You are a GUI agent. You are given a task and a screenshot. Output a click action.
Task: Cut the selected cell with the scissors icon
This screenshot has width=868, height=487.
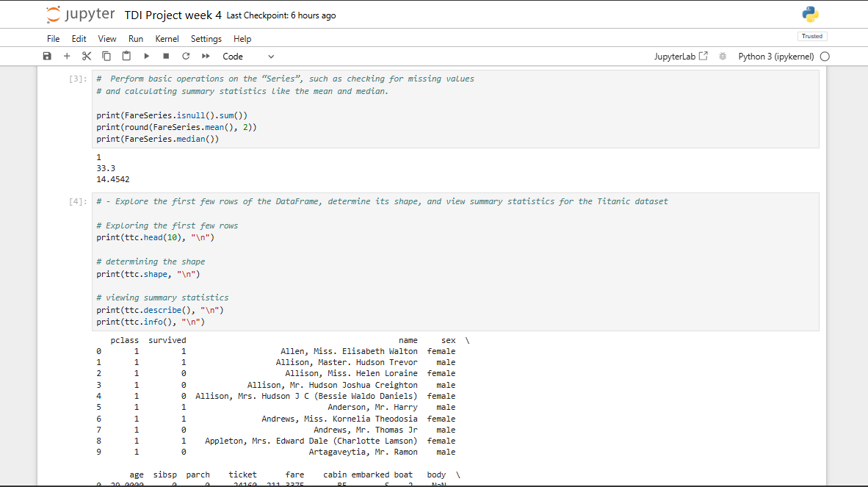pyautogui.click(x=87, y=56)
